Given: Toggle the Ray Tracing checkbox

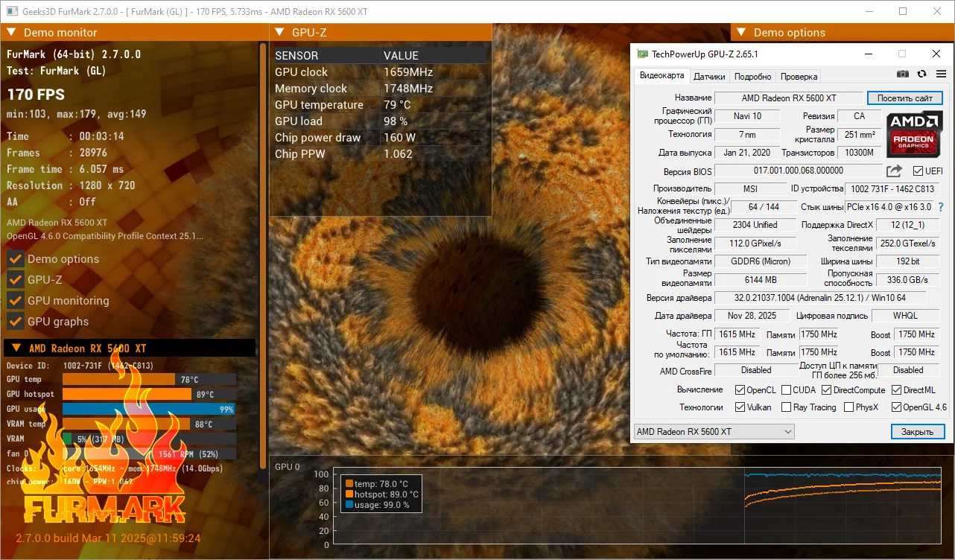Looking at the screenshot, I should (786, 407).
